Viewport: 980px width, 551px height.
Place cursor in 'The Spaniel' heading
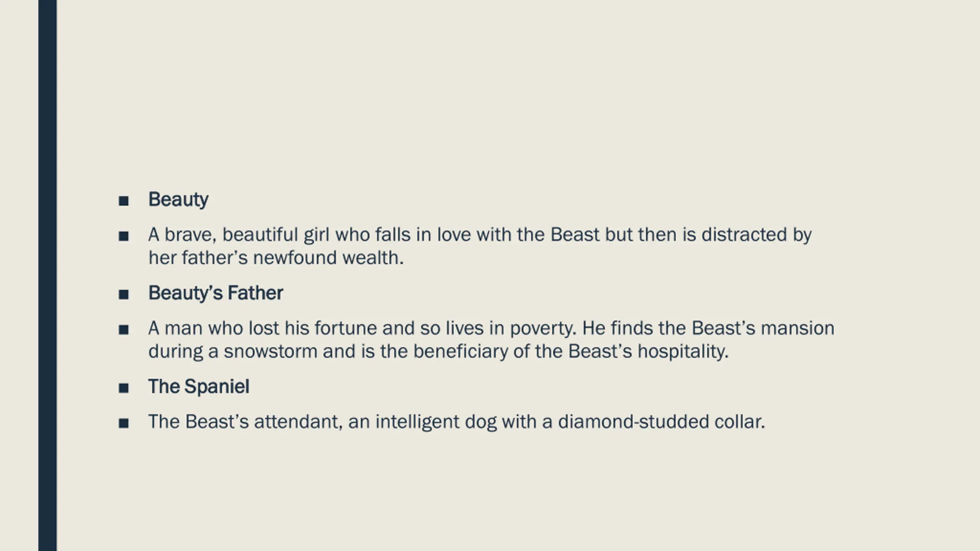click(199, 386)
